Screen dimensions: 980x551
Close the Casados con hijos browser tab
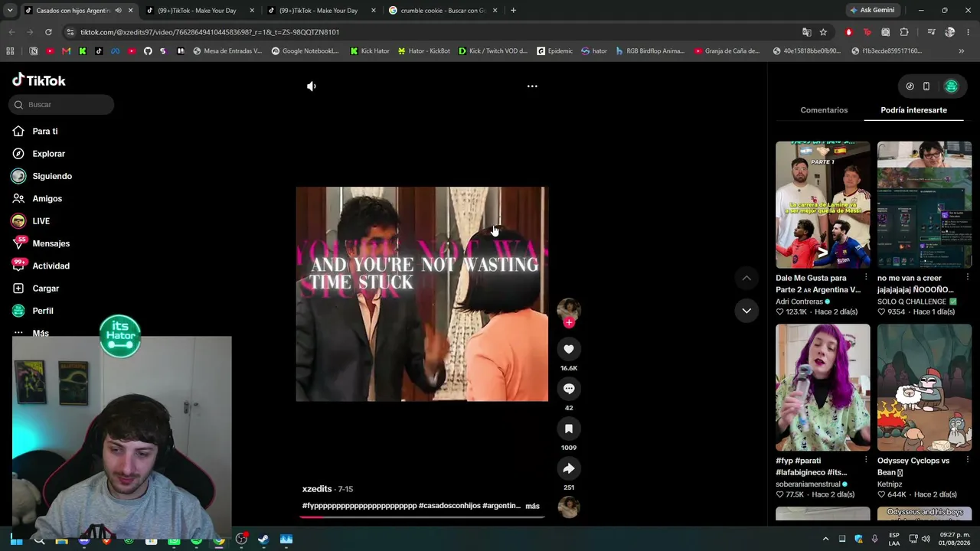(131, 11)
